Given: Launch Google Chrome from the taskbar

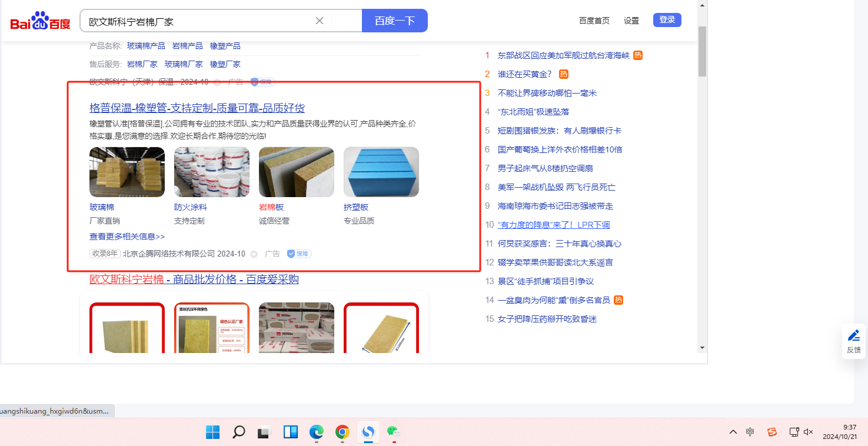Looking at the screenshot, I should pos(342,432).
